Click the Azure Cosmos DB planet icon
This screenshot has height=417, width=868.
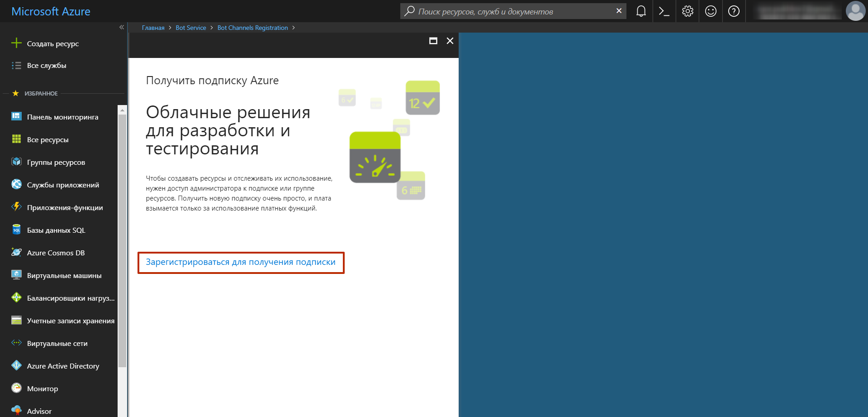coord(16,252)
